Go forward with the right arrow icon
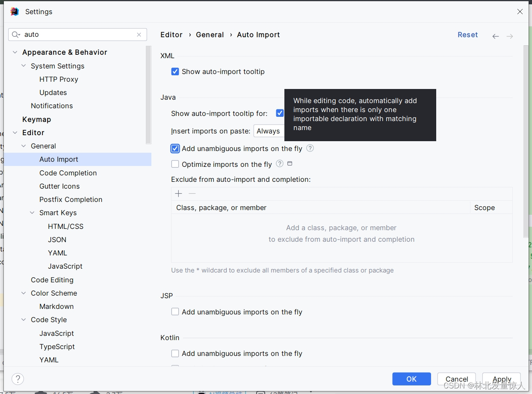 click(x=510, y=36)
